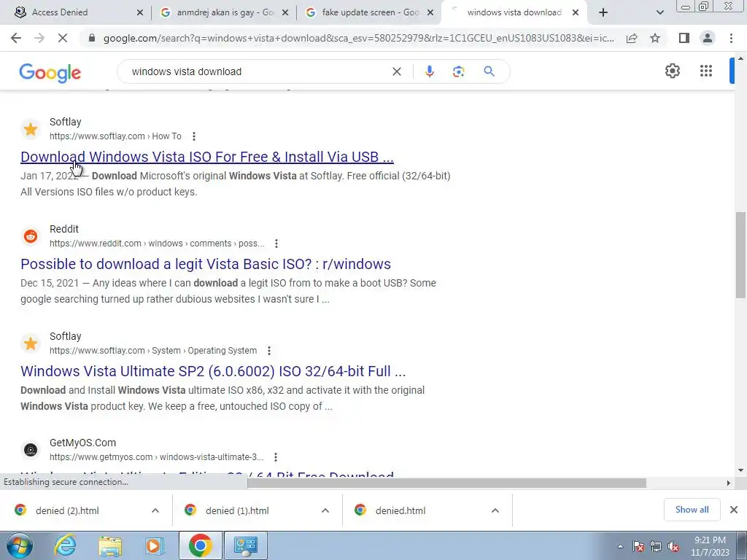
Task: Switch to the anmdrej akan tab
Action: tap(225, 12)
